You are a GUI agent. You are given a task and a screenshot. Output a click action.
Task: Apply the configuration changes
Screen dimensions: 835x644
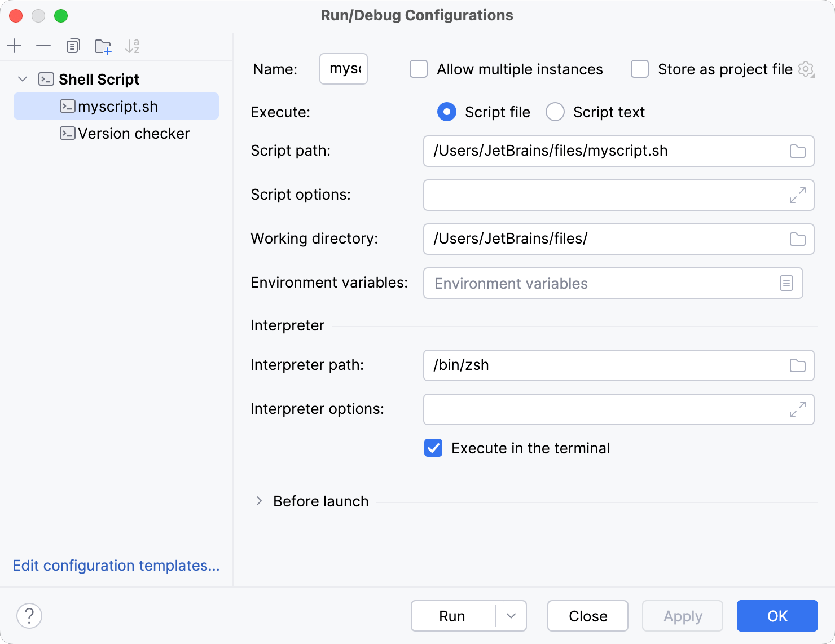coord(682,616)
